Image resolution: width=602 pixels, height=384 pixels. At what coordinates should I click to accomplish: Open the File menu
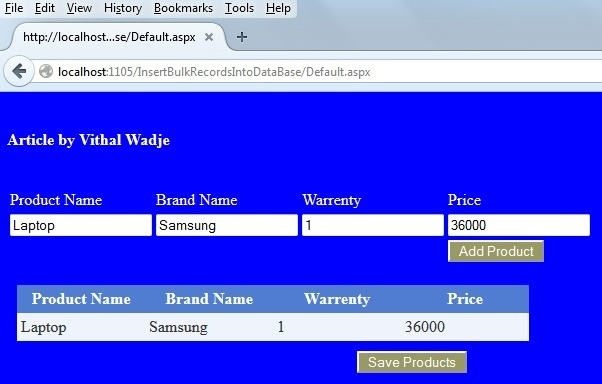point(14,8)
